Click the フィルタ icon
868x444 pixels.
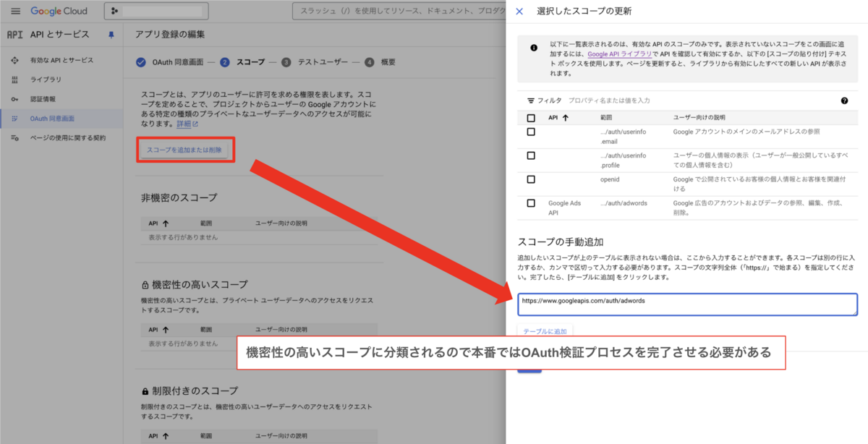[x=531, y=101]
